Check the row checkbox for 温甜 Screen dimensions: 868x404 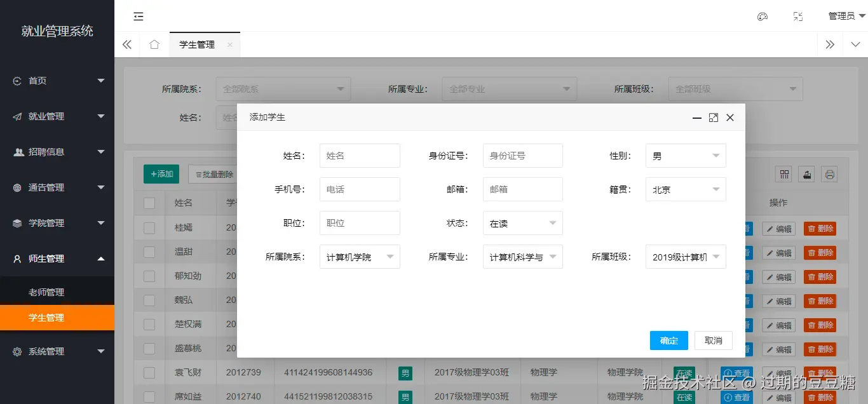click(149, 252)
